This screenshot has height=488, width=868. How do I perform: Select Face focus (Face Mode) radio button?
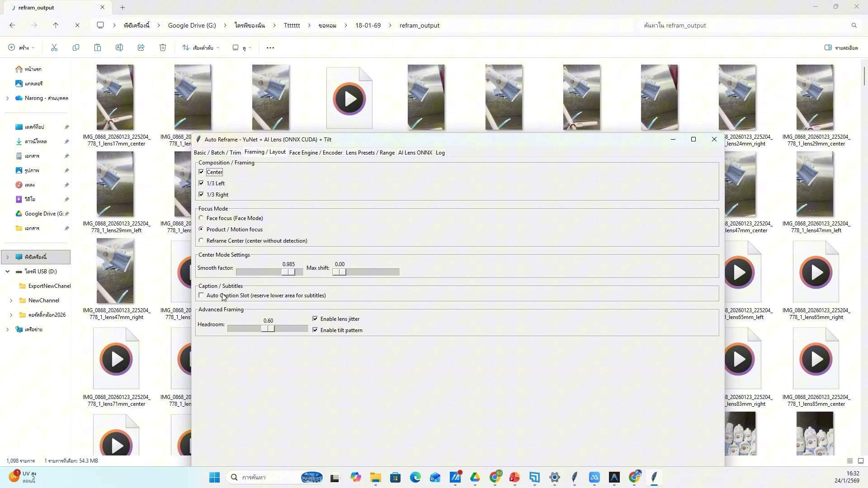click(x=201, y=218)
